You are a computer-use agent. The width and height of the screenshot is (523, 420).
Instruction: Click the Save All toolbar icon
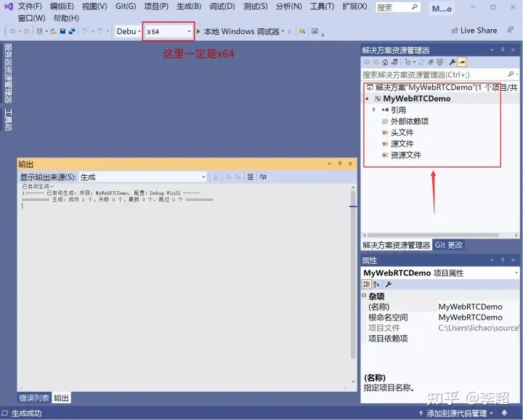tap(72, 31)
